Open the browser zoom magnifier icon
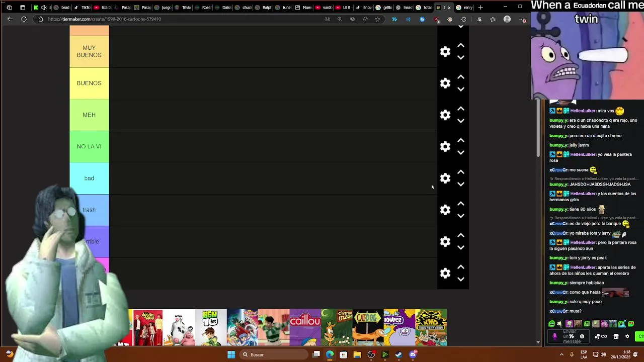 pos(340,19)
